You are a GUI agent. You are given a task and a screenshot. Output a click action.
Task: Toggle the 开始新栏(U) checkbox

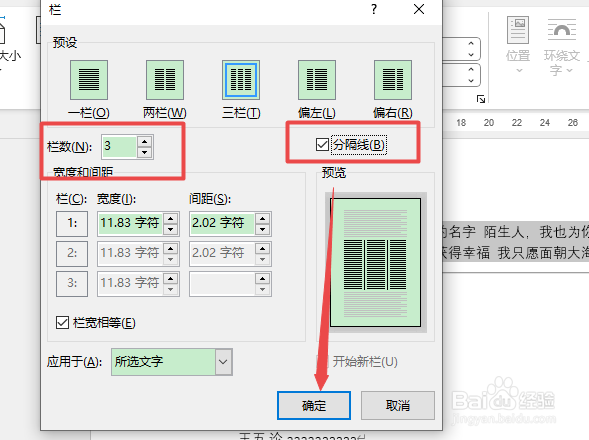click(x=322, y=361)
